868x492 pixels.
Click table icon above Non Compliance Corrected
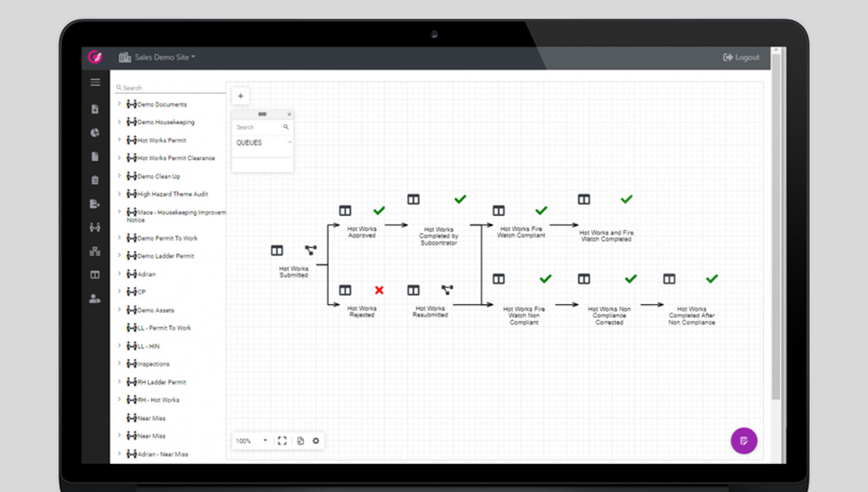(x=584, y=279)
